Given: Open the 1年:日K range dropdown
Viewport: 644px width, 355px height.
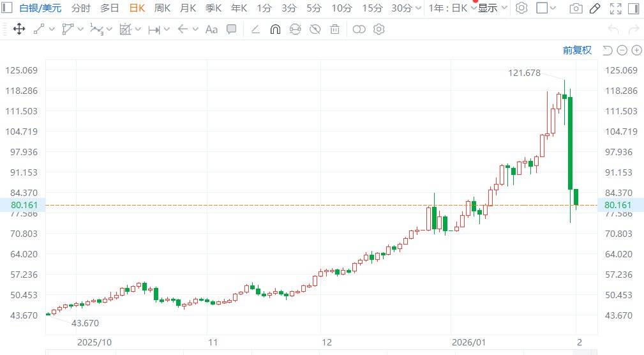Looking at the screenshot, I should [x=451, y=8].
